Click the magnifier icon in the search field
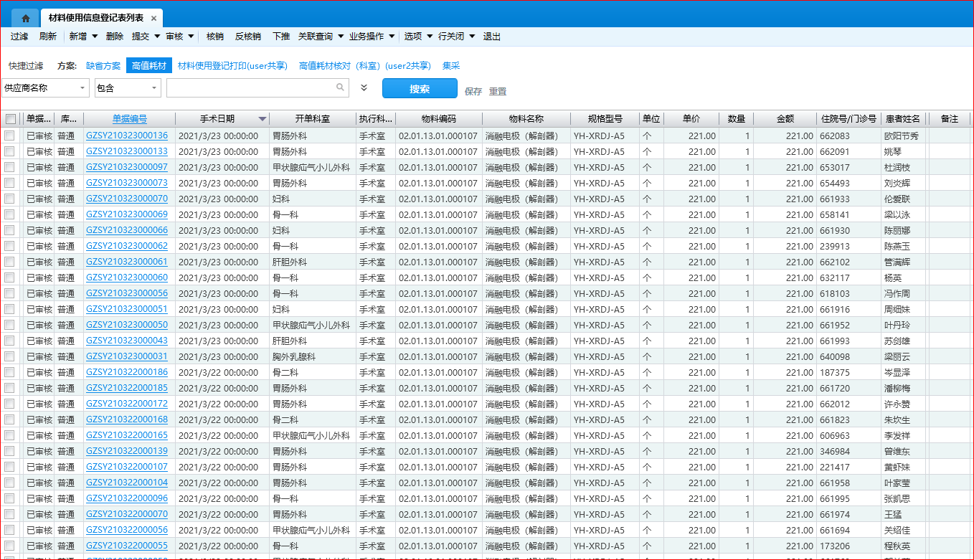Image resolution: width=974 pixels, height=560 pixels. pyautogui.click(x=341, y=87)
